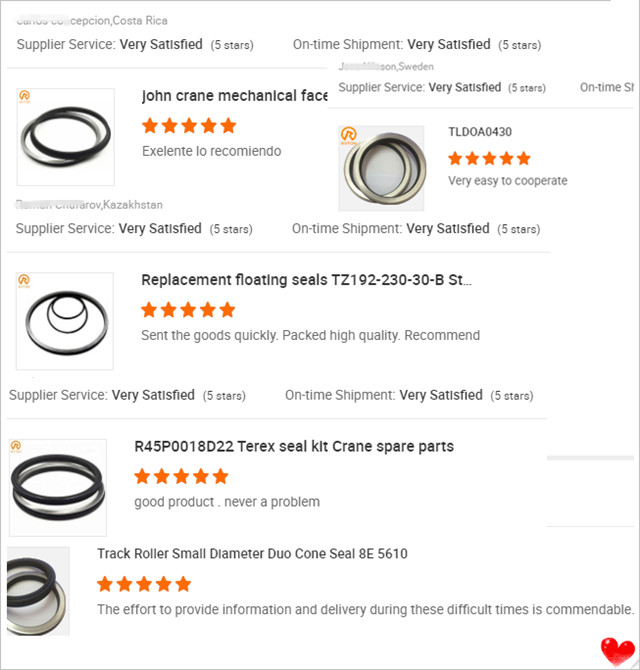Click John crane mechanical face title
The height and width of the screenshot is (670, 640).
234,96
